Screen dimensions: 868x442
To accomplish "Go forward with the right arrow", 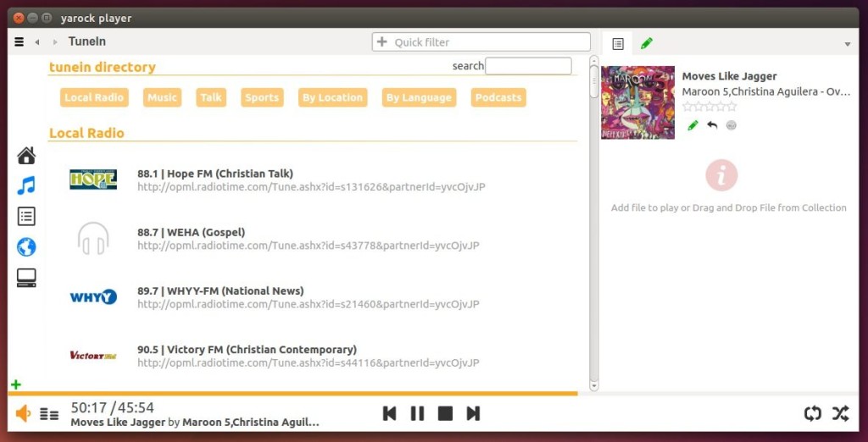I will (x=55, y=42).
